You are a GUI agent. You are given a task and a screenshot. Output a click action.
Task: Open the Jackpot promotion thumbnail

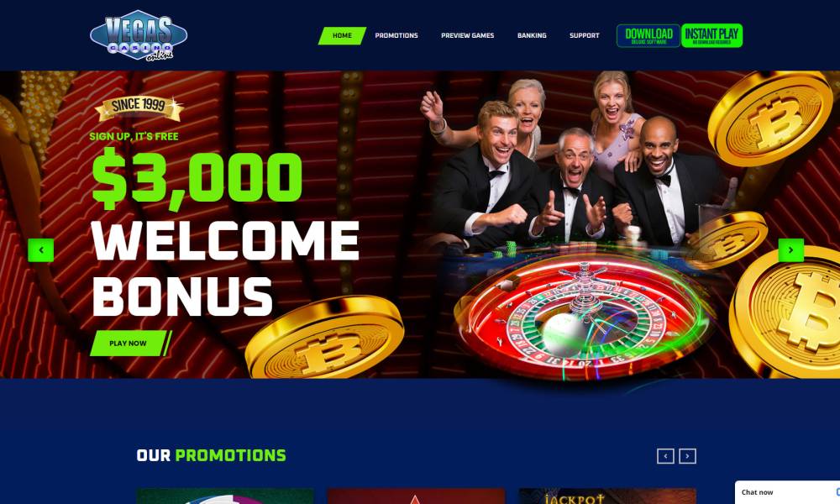[607, 496]
